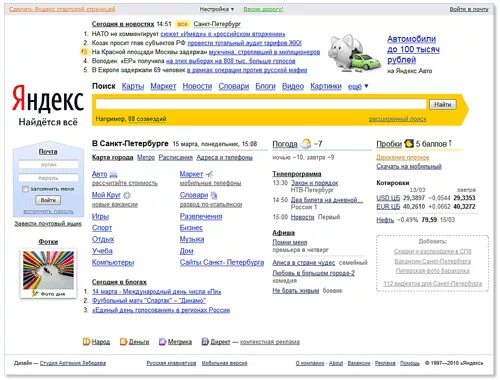Click the Метрика service icon

162,342
